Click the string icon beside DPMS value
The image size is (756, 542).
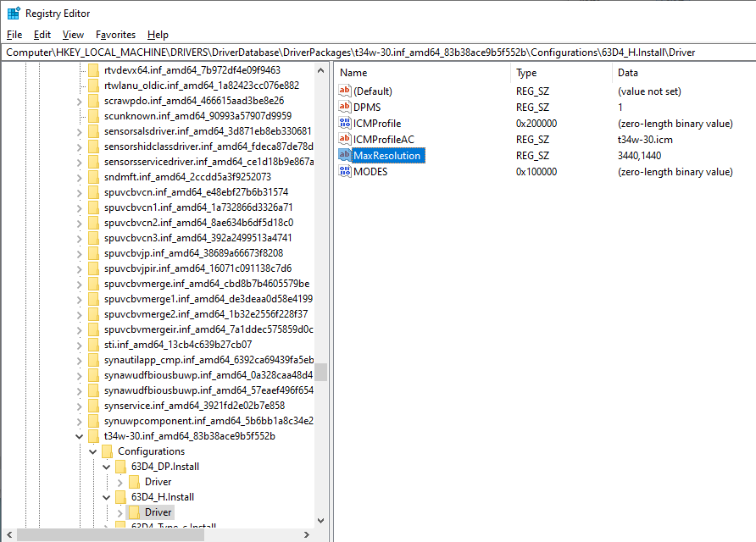(x=345, y=108)
